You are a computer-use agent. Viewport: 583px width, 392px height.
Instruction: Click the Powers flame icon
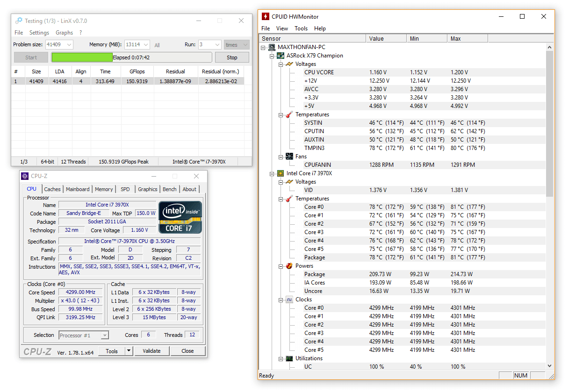pos(289,266)
